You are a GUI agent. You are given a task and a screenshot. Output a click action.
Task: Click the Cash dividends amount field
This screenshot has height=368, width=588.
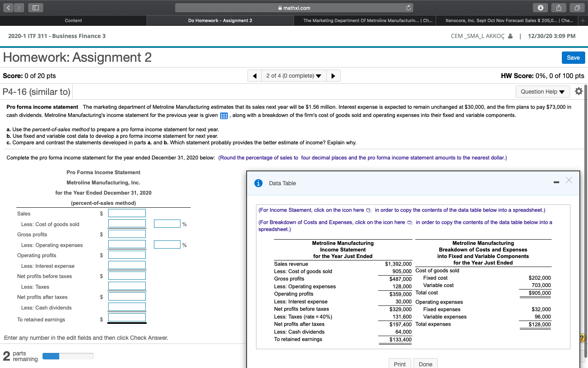click(x=127, y=307)
